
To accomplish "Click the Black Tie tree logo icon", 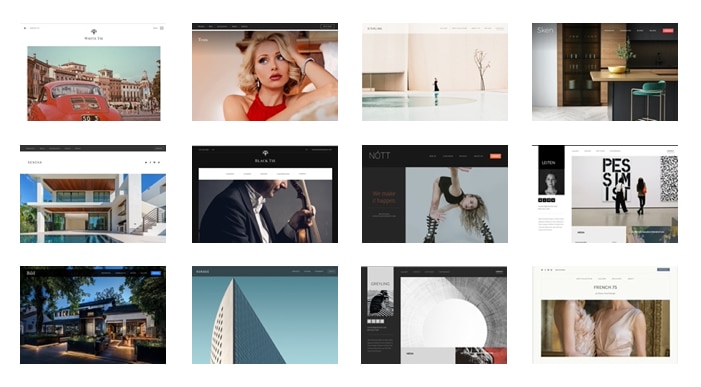I will [265, 153].
